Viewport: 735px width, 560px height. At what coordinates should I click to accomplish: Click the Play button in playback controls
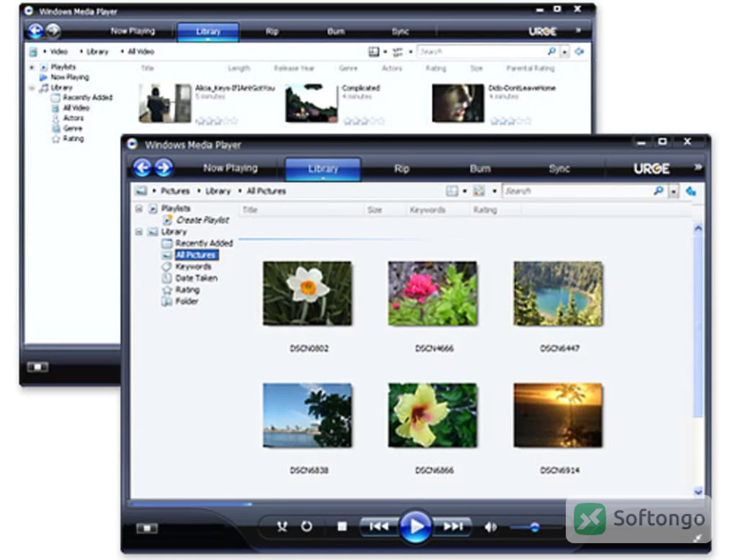[x=416, y=527]
